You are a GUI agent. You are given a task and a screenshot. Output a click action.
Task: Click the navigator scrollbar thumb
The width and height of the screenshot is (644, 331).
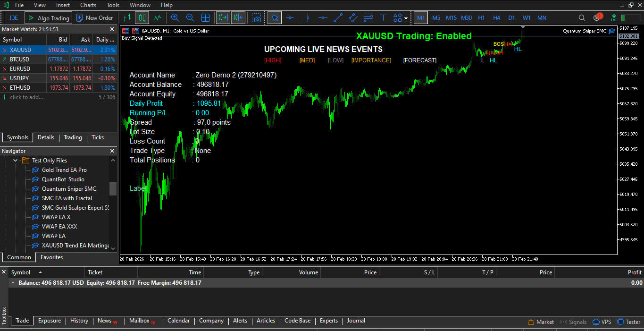click(x=113, y=188)
